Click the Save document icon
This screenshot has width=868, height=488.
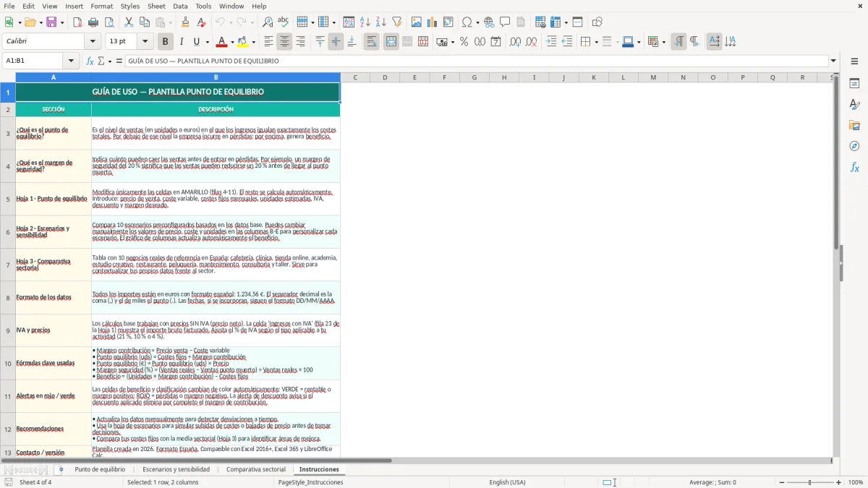(x=51, y=22)
